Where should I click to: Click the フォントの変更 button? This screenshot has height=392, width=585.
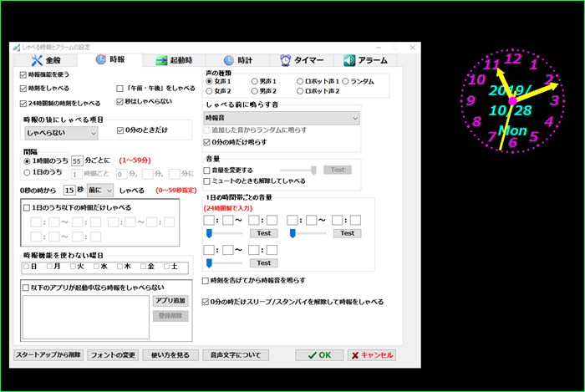pyautogui.click(x=113, y=355)
